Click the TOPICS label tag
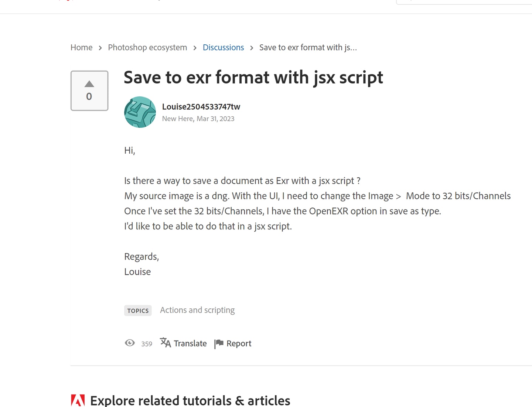 pos(138,311)
